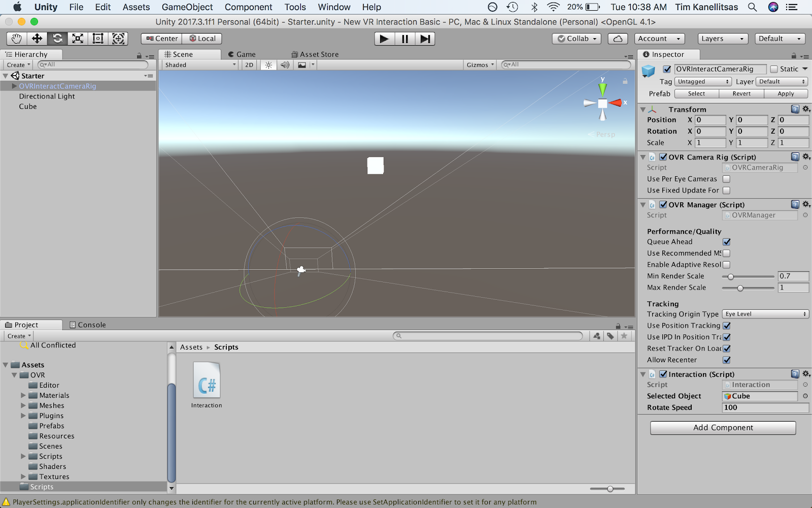Select the Move tool
812x508 pixels.
[37, 39]
